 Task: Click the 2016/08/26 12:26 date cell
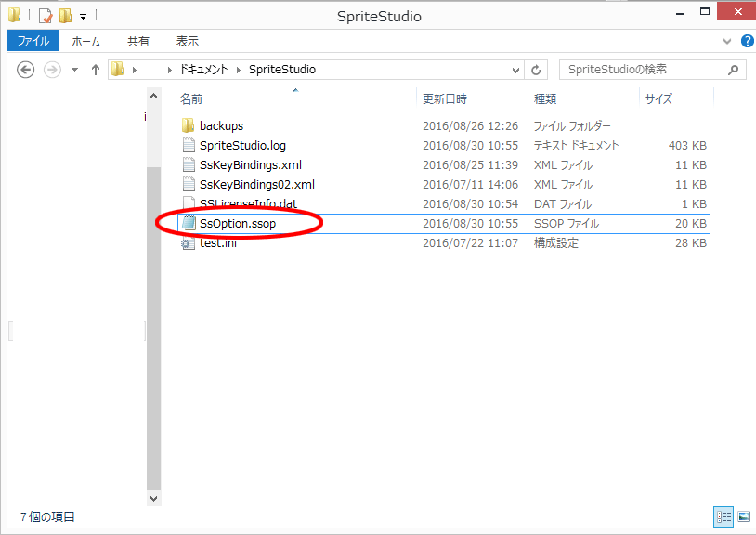(x=471, y=125)
